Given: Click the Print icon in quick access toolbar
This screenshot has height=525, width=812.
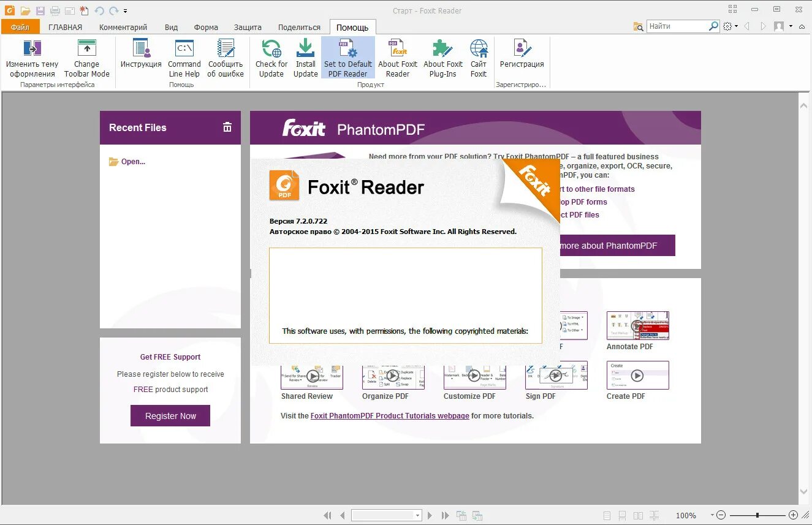Looking at the screenshot, I should 55,10.
